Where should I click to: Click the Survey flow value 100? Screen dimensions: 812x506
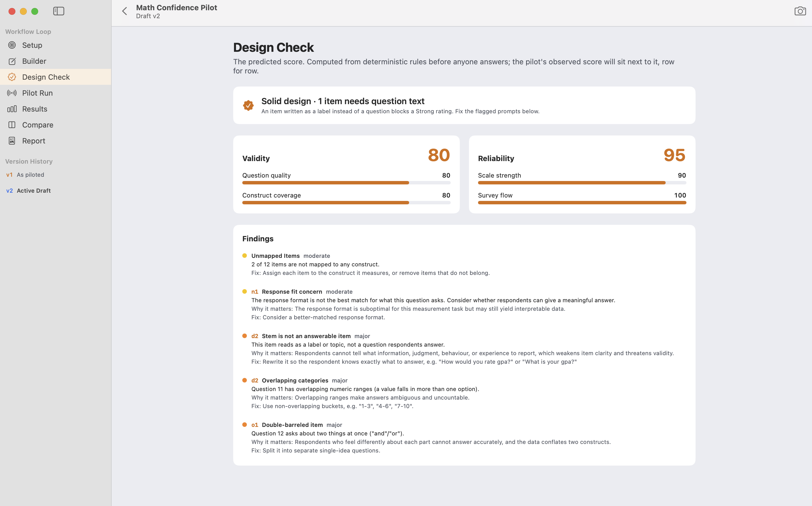point(680,196)
